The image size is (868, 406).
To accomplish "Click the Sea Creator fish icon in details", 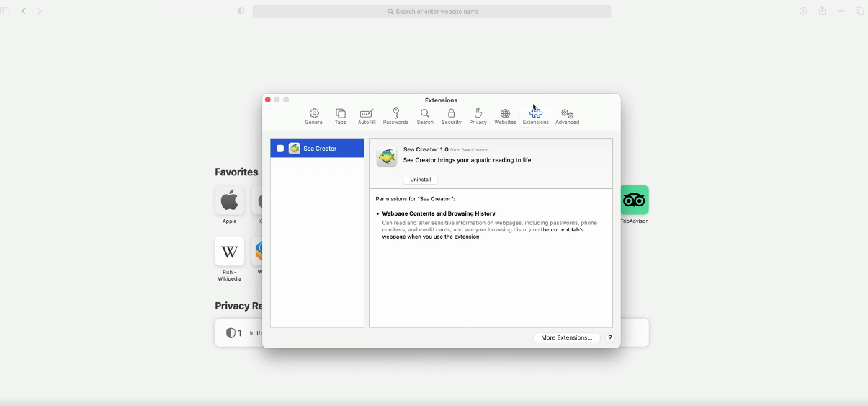I will (x=387, y=156).
